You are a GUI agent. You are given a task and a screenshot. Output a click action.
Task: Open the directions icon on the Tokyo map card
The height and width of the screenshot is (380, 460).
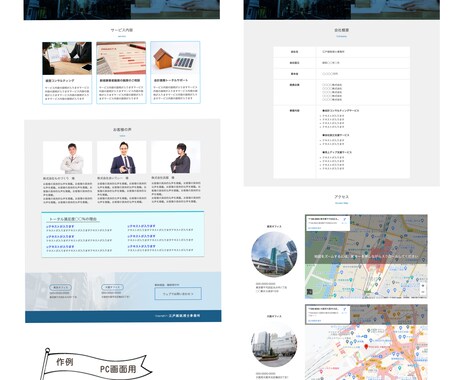tap(345, 220)
